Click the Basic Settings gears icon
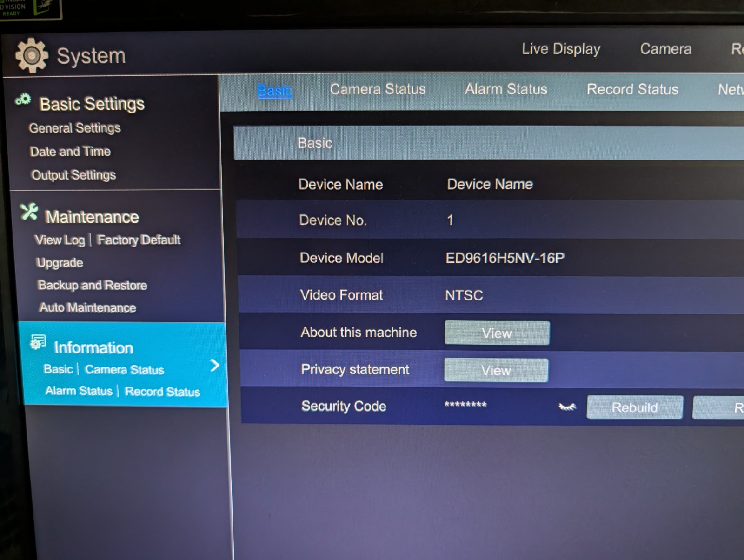 (x=23, y=99)
